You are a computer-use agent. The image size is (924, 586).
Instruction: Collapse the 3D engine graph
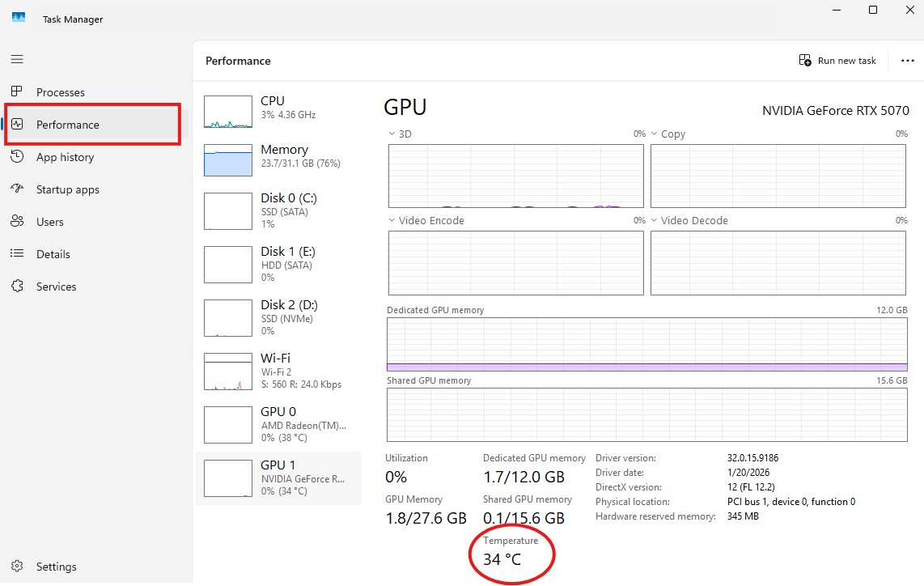(x=392, y=134)
